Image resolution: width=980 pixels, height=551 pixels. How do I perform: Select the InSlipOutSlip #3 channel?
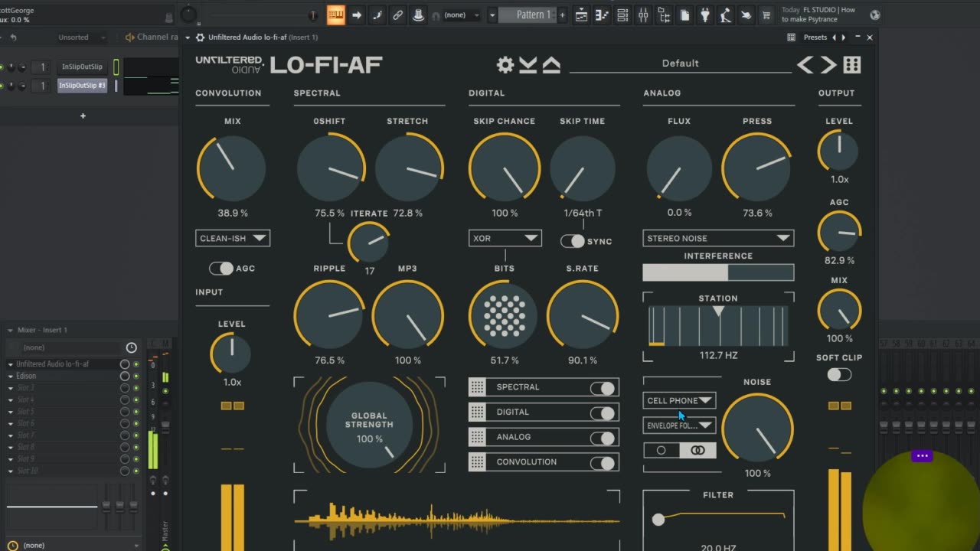(83, 86)
